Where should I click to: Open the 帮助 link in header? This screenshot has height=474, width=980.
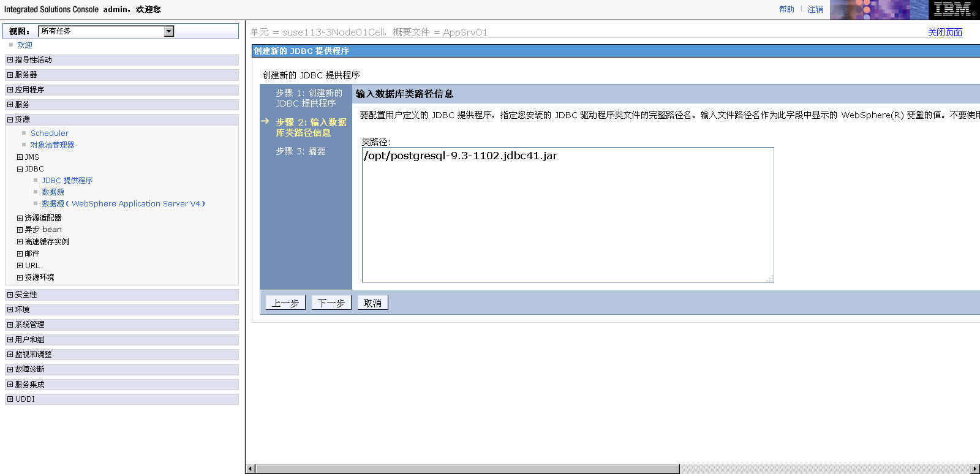point(786,9)
